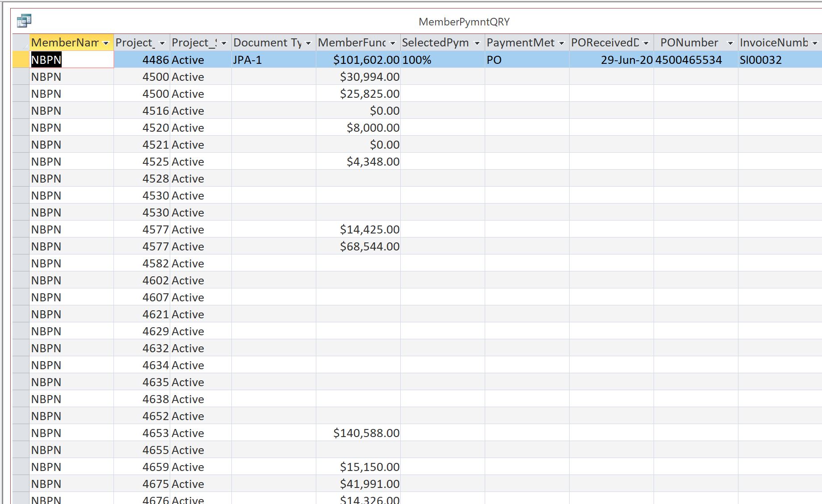The width and height of the screenshot is (822, 504).
Task: Click the $15,150.00 amount cell
Action: point(358,467)
